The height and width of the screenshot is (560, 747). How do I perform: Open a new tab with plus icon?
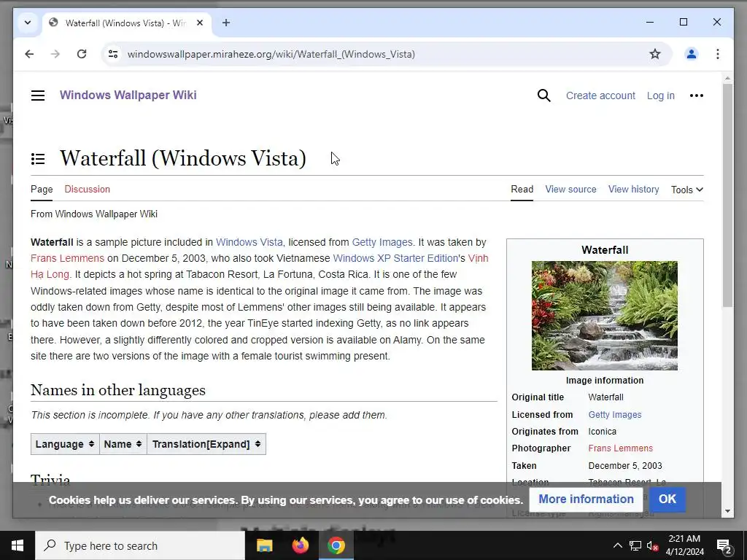[x=226, y=23]
